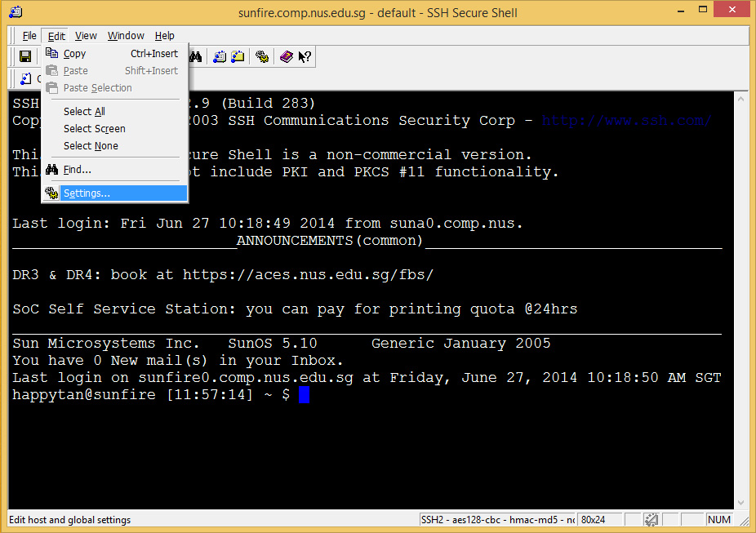Click the Copy icon in Edit menu
This screenshot has height=533, width=756.
point(51,53)
